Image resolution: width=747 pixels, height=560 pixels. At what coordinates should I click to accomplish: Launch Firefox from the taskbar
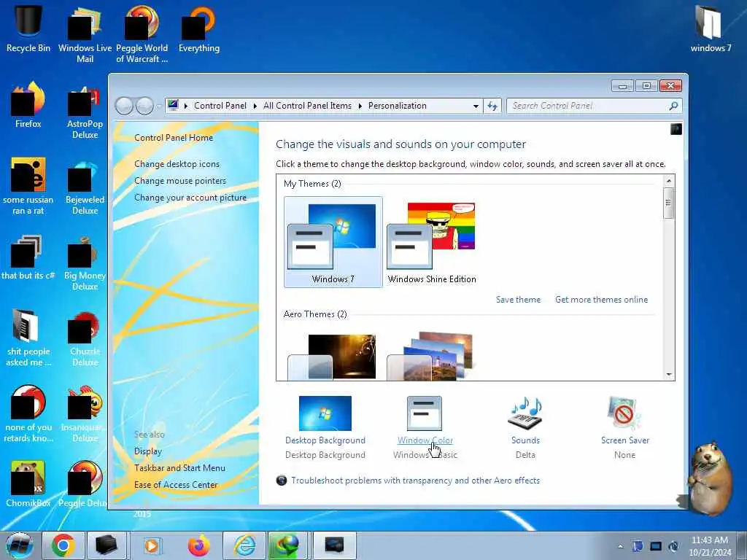198,545
